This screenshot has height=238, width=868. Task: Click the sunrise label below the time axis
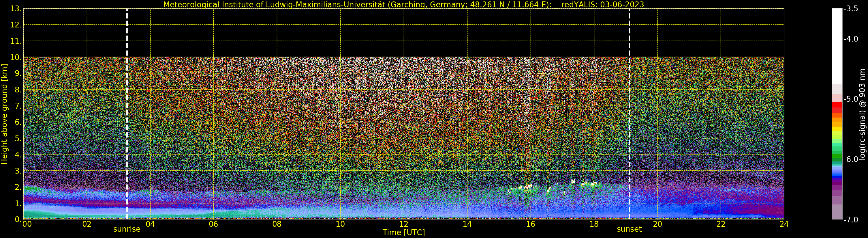(x=127, y=229)
